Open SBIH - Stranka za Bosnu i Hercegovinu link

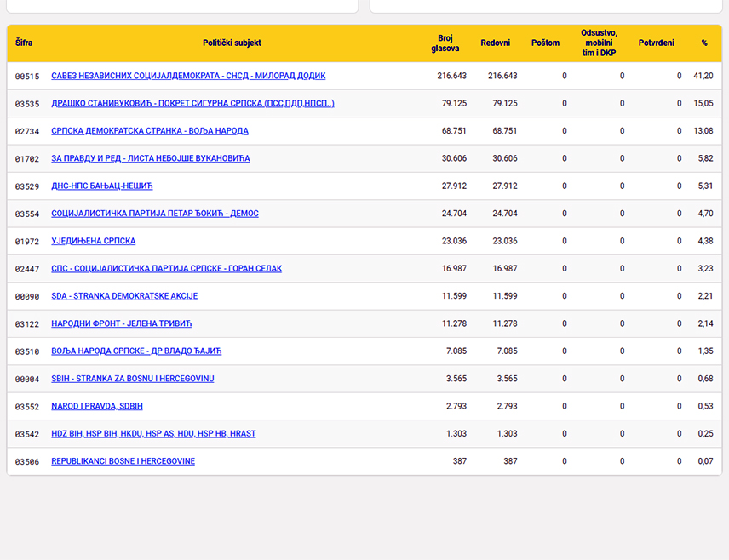tap(133, 378)
